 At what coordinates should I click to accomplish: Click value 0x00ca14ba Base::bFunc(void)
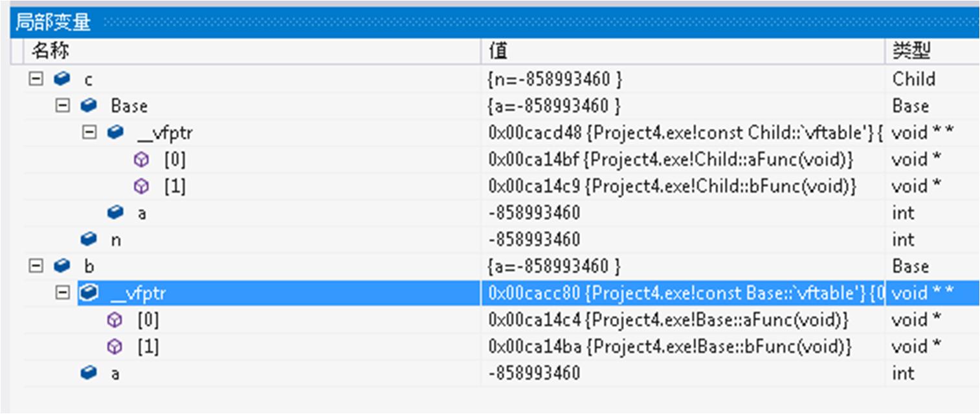[x=670, y=347]
